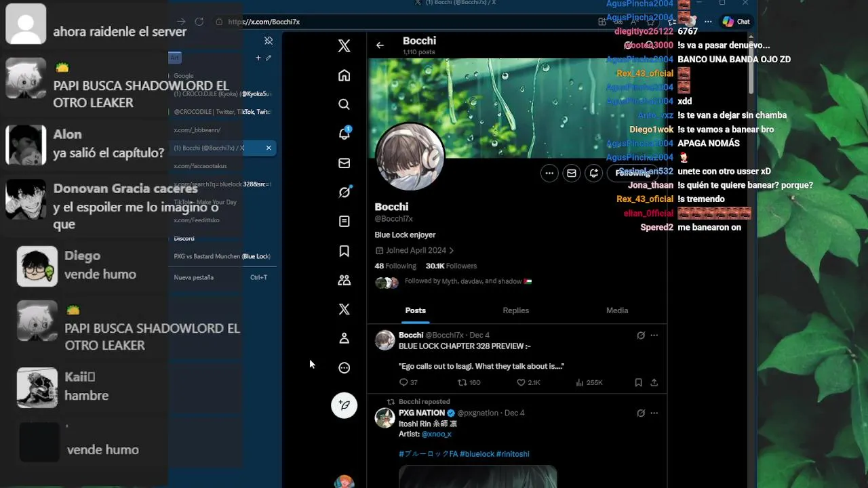Toggle post notifications bell on Bocchi's profile

[x=594, y=173]
